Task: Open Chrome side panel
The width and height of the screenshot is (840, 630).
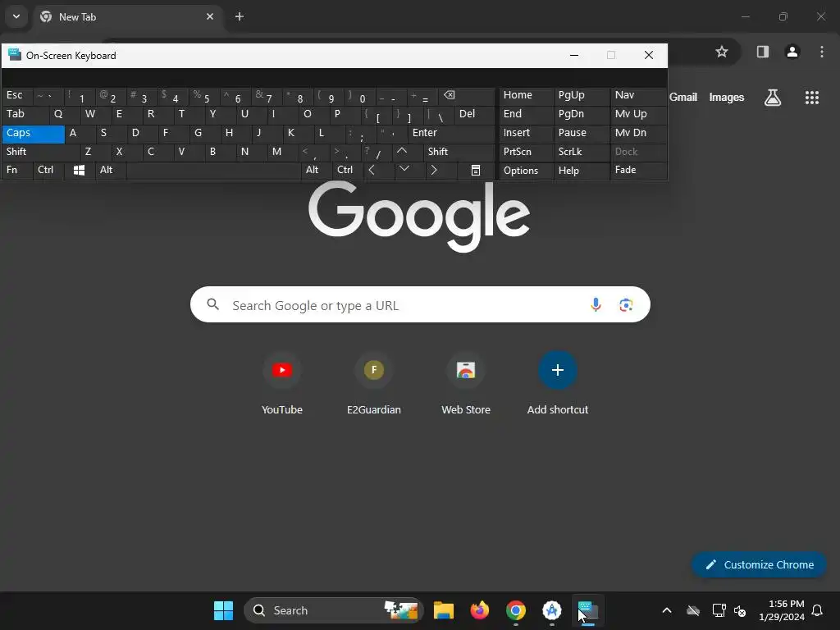Action: (762, 52)
